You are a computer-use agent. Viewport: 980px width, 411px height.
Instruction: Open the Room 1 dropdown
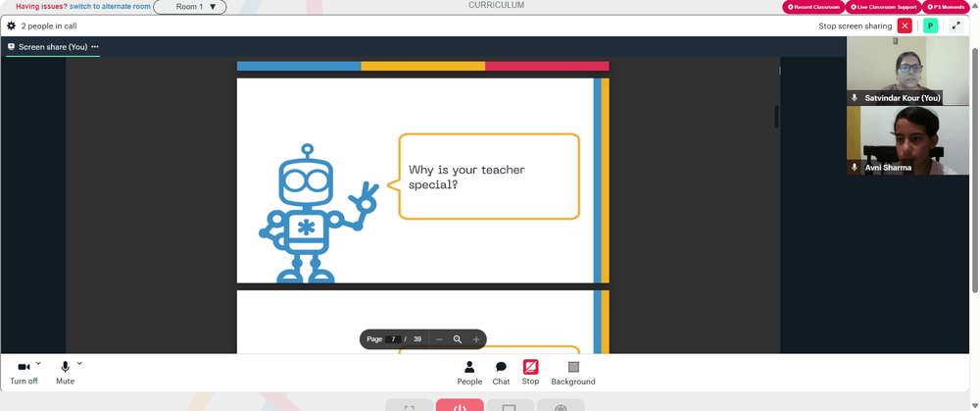click(x=190, y=7)
